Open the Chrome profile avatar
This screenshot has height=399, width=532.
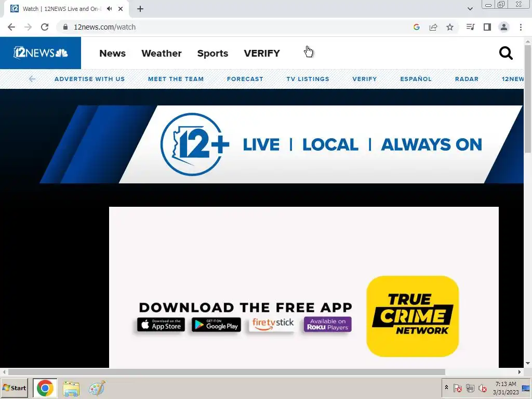pyautogui.click(x=504, y=27)
